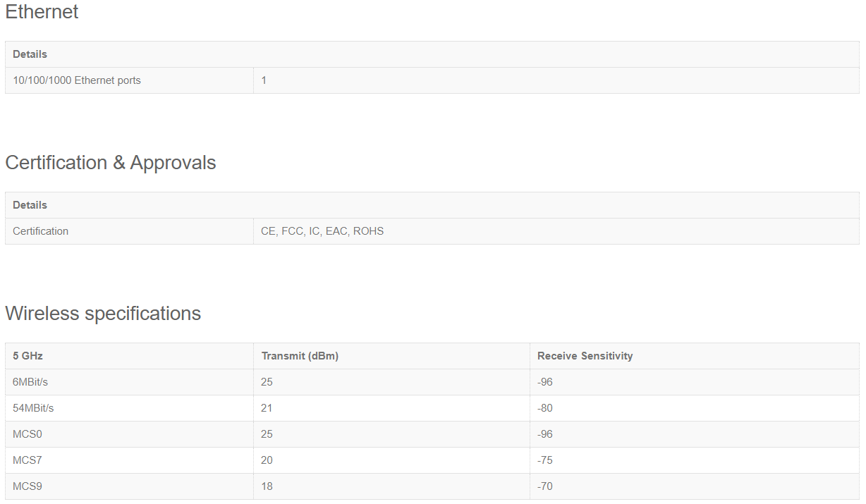Click the 5 GHz column header
This screenshot has width=866, height=504.
(28, 356)
